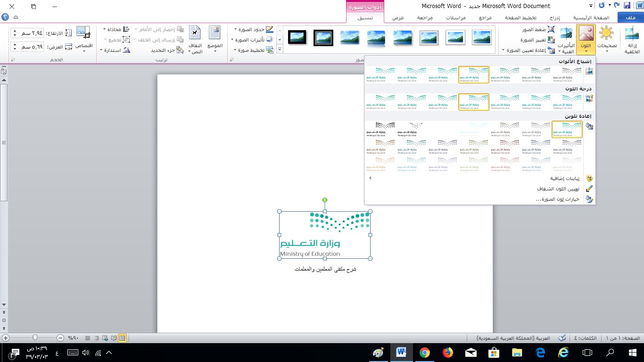644x362 pixels.
Task: Open Selection Pane (جزء التحديد)
Action: 167,50
